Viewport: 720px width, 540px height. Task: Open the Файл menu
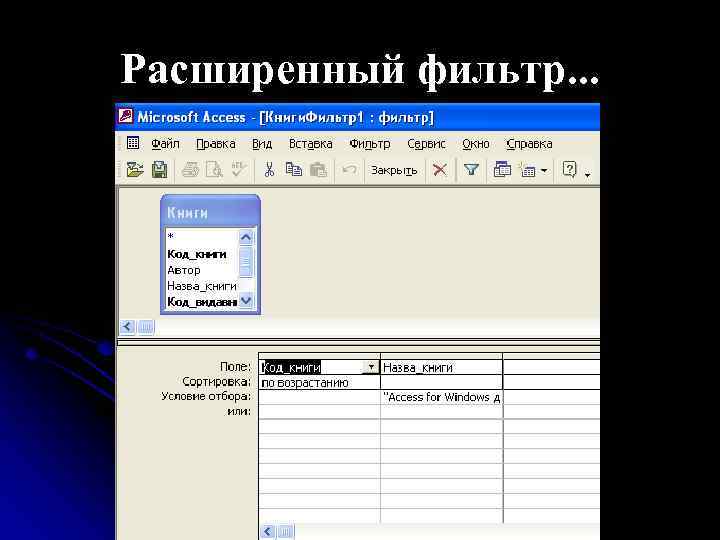[x=165, y=144]
